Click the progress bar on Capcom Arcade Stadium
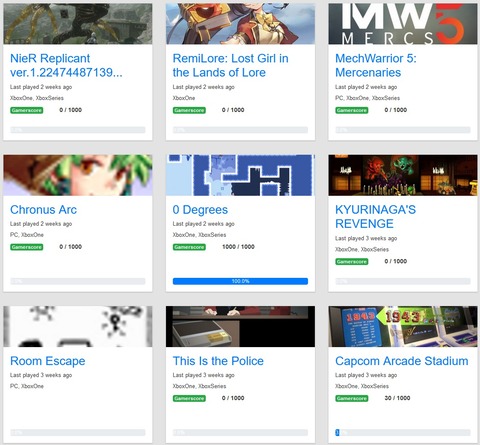The width and height of the screenshot is (480, 445). (403, 433)
